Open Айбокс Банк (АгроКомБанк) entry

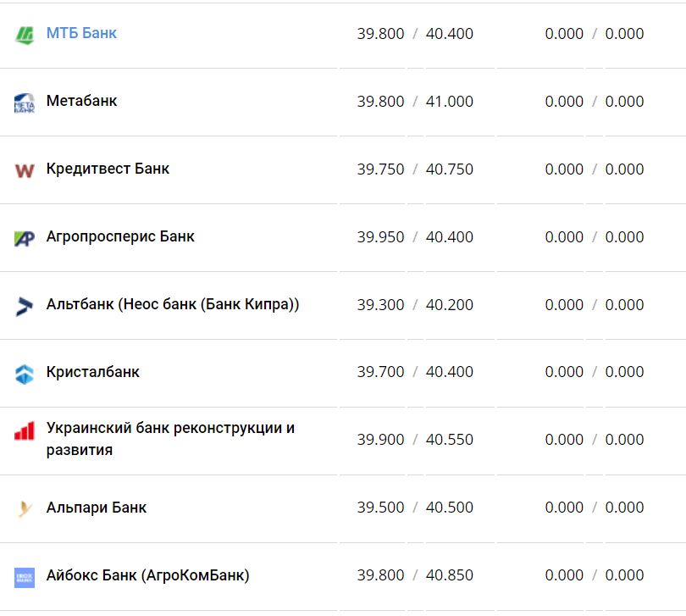click(148, 575)
